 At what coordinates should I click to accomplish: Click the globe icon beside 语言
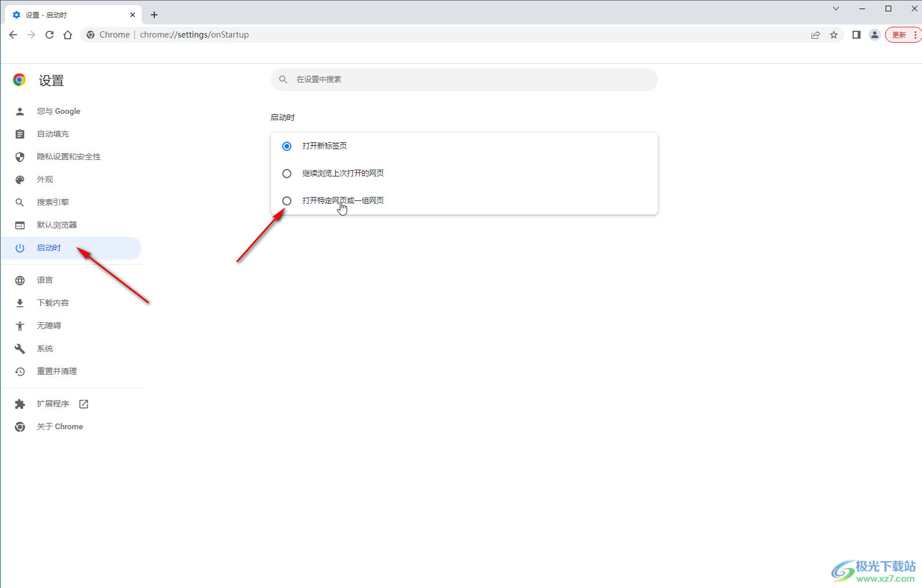click(20, 281)
